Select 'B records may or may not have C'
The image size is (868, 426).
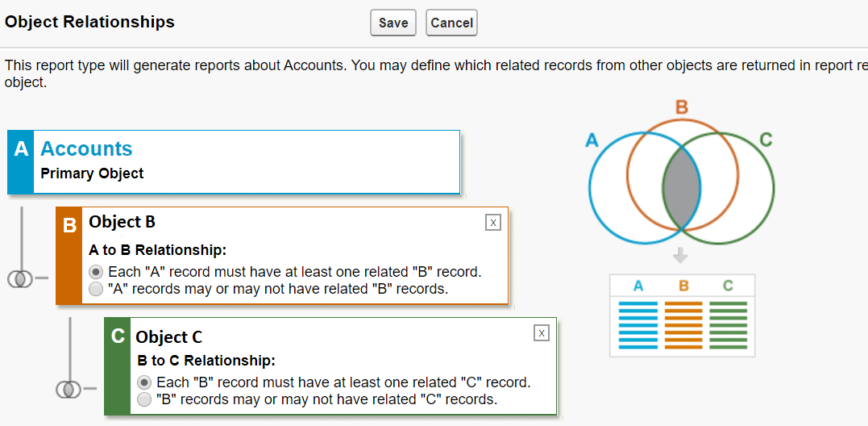pos(144,399)
